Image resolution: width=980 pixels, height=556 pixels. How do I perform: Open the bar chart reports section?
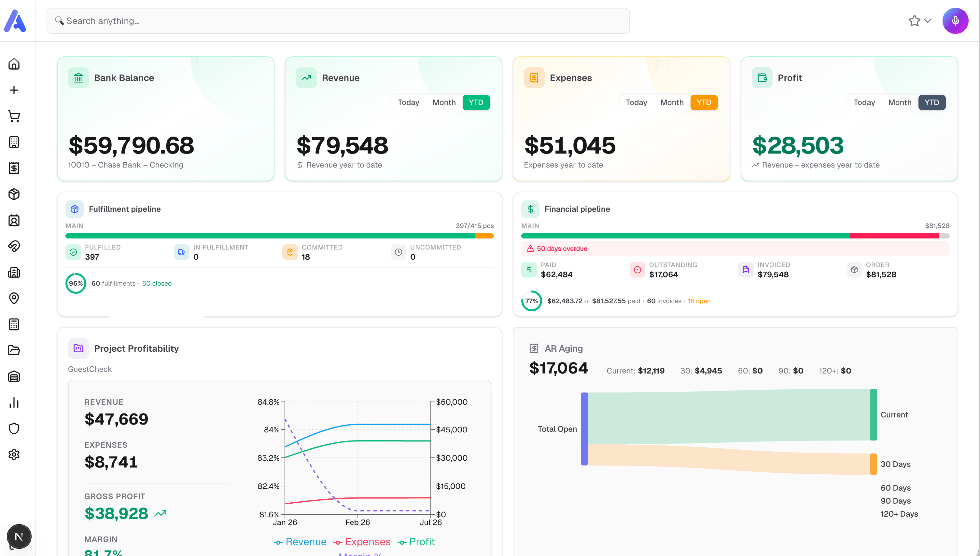point(14,403)
